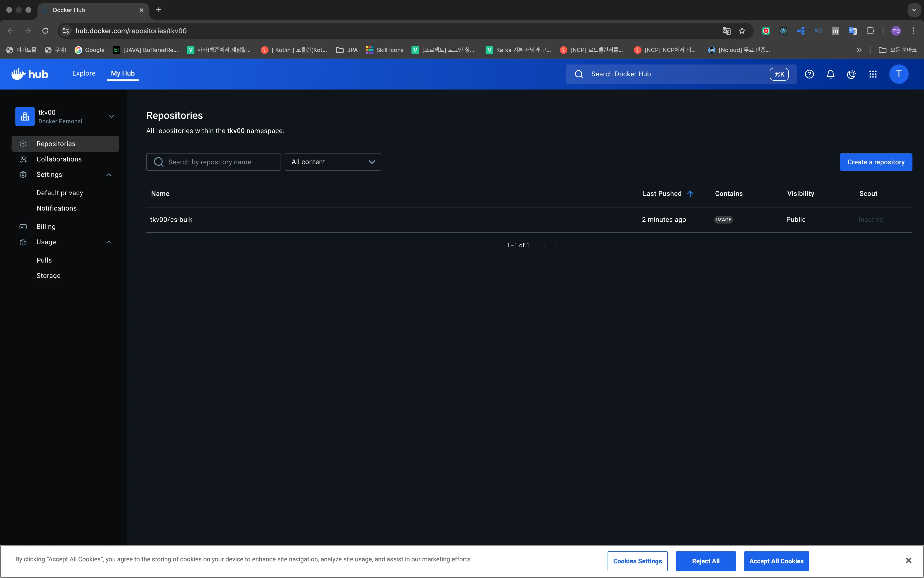Open the browser profile avatar

click(896, 31)
